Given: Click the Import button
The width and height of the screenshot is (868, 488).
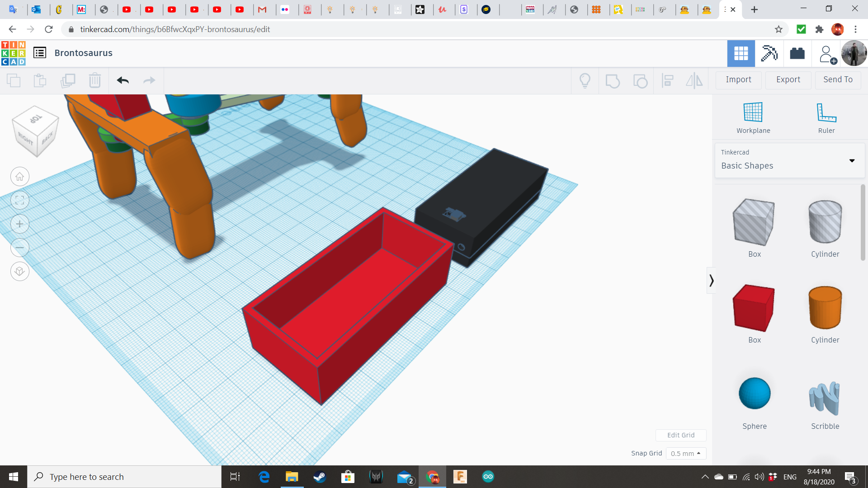Looking at the screenshot, I should tap(738, 80).
